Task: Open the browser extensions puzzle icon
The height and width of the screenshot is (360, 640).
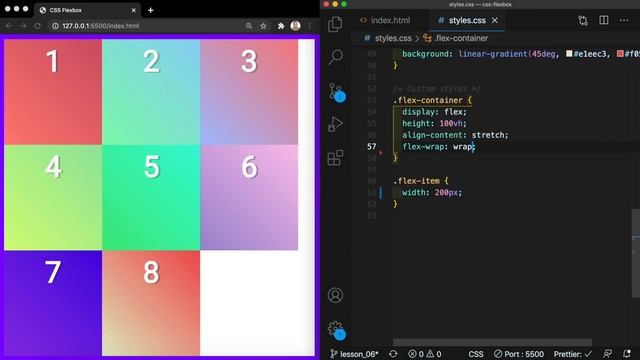Action: (281, 26)
